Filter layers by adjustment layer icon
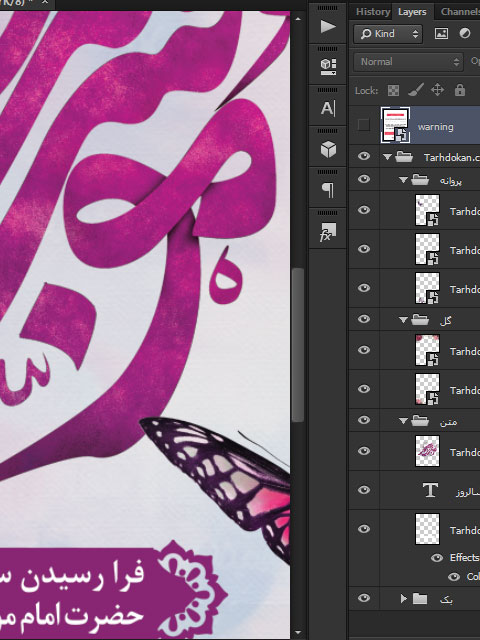This screenshot has width=480, height=640. (x=464, y=33)
